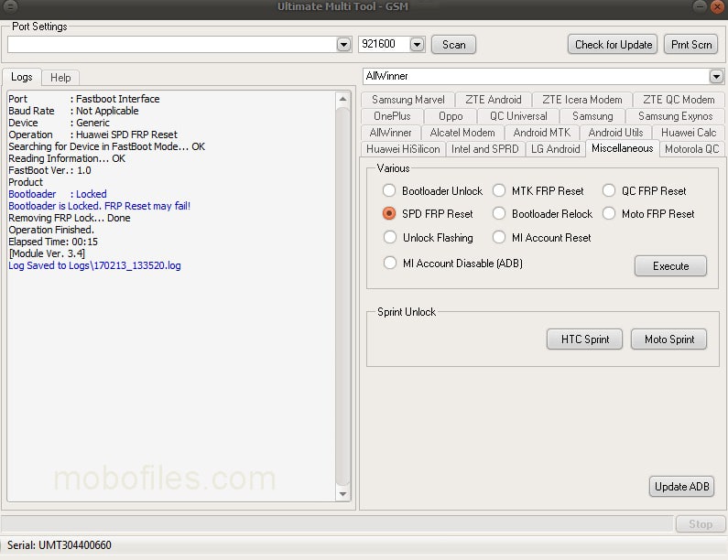Open the port selection dropdown arrow
Image resolution: width=728 pixels, height=560 pixels.
tap(343, 45)
